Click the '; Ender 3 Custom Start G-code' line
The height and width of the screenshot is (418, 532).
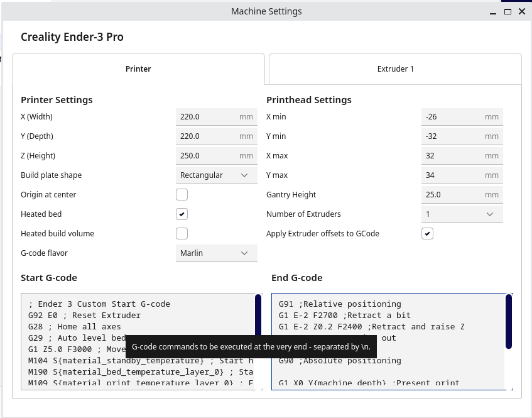99,304
